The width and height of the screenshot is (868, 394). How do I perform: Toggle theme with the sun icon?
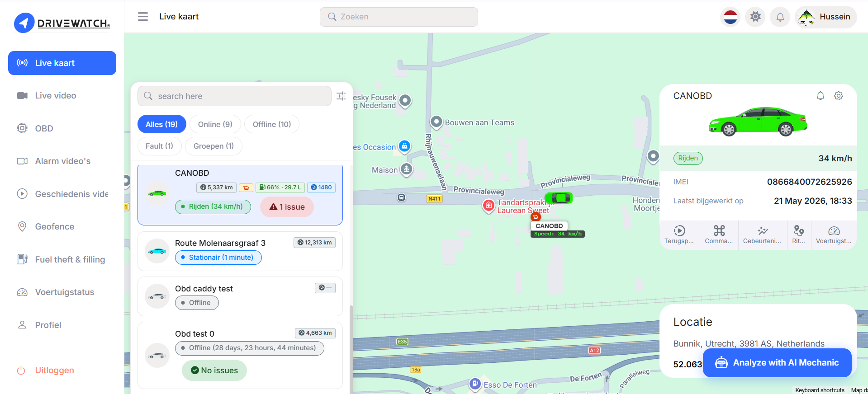(x=755, y=17)
